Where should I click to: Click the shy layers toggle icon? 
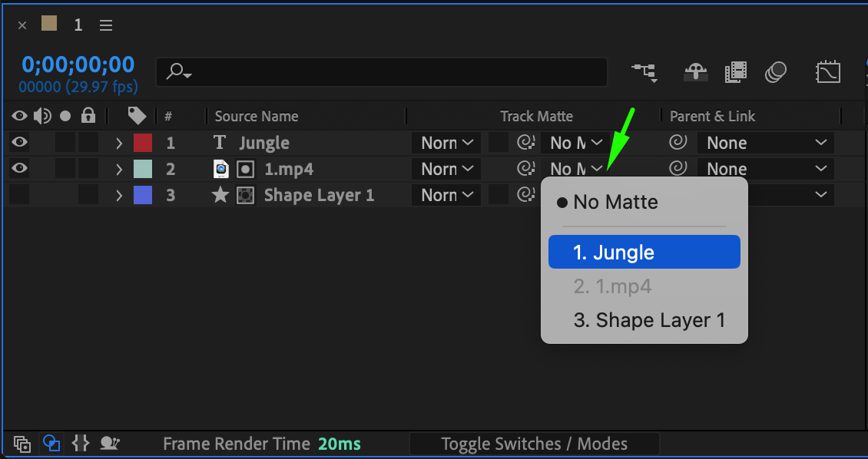[x=695, y=73]
